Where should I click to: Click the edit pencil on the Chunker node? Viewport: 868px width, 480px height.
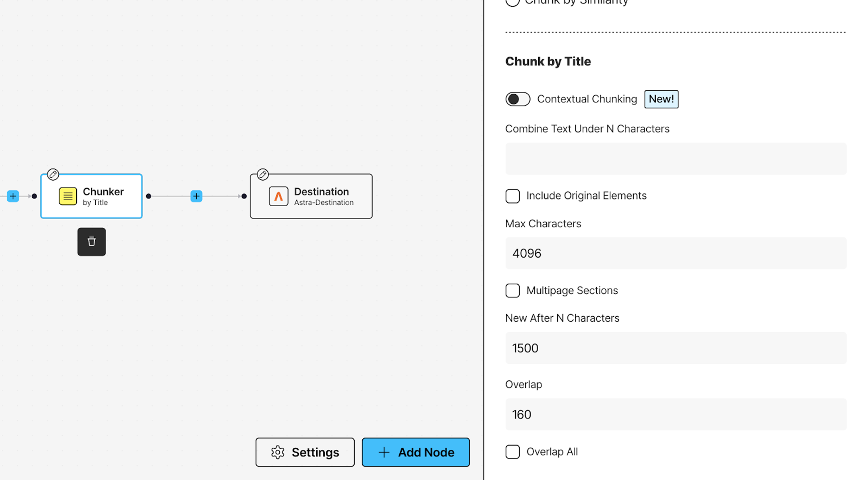(x=53, y=174)
